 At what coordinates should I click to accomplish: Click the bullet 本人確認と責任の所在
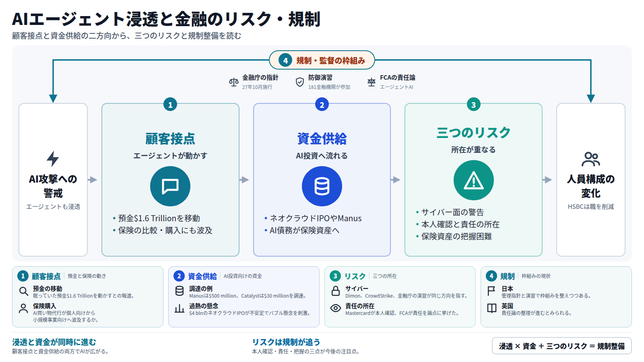(x=460, y=224)
